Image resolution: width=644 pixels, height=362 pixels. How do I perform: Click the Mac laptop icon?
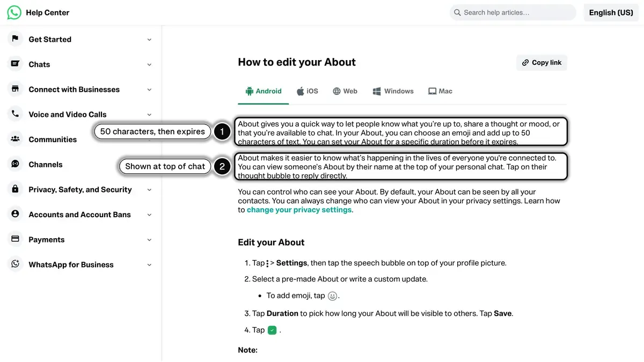pyautogui.click(x=432, y=91)
